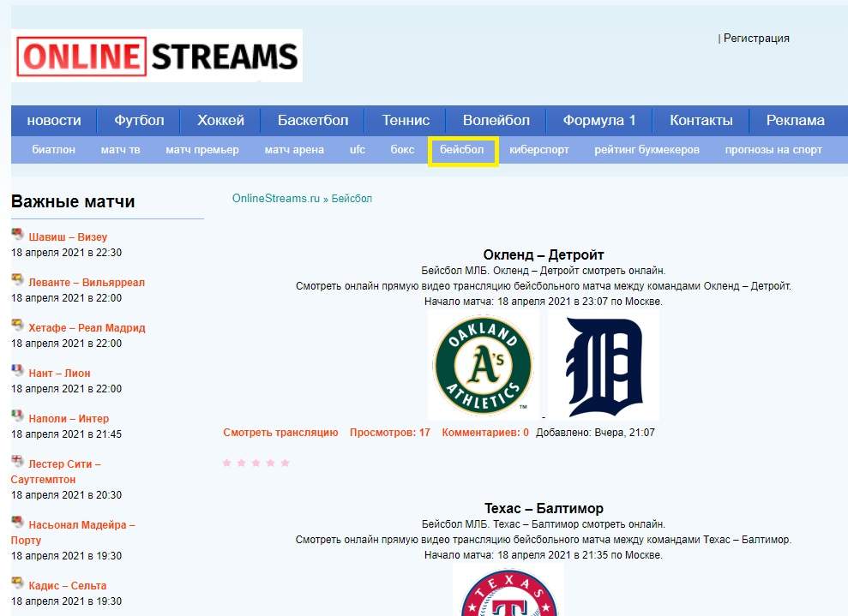This screenshot has height=616, width=848.
Task: Click the OnlineStreams.ru breadcrumb link
Action: point(275,199)
